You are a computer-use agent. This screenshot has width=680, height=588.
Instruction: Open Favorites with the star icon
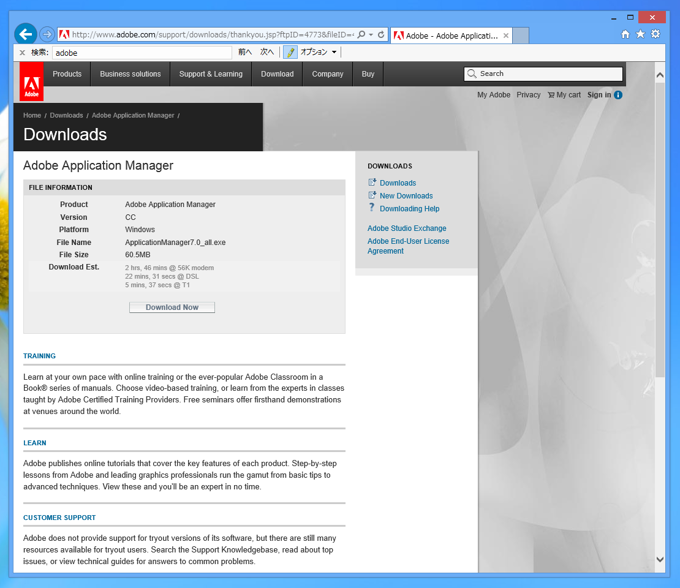640,34
